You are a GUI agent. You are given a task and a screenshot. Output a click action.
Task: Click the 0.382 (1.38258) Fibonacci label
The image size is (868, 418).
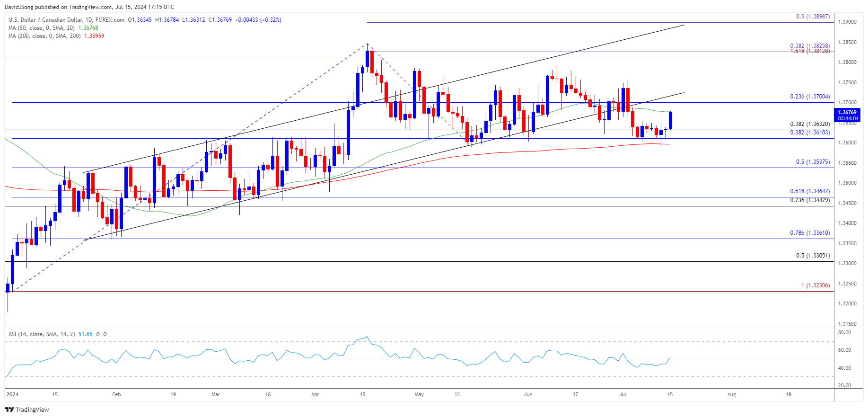[810, 46]
